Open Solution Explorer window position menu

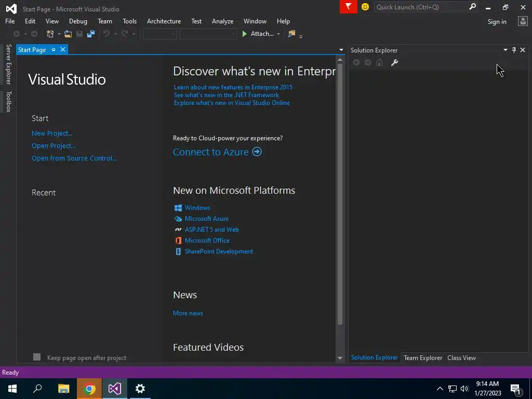coord(505,50)
